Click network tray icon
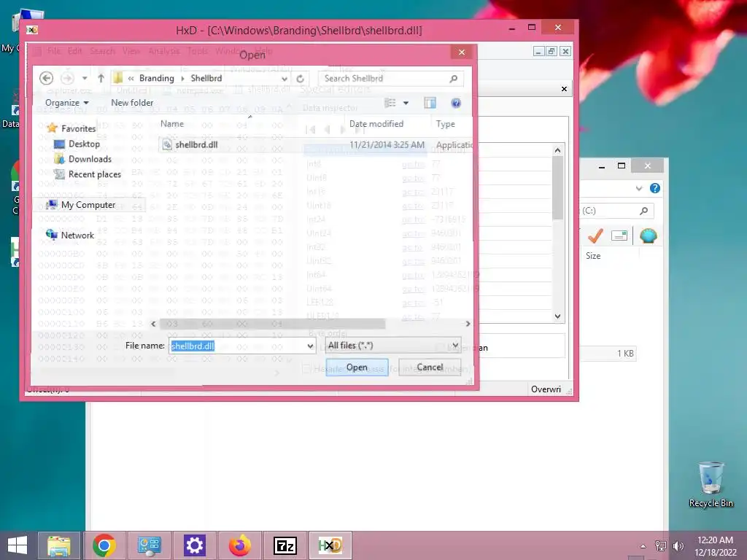747x560 pixels. click(661, 545)
